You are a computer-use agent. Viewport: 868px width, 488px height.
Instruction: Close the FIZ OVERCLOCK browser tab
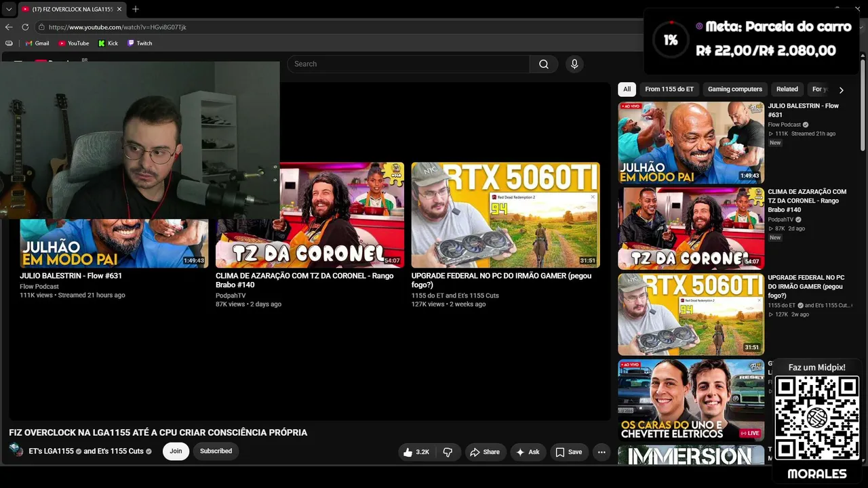(x=119, y=9)
